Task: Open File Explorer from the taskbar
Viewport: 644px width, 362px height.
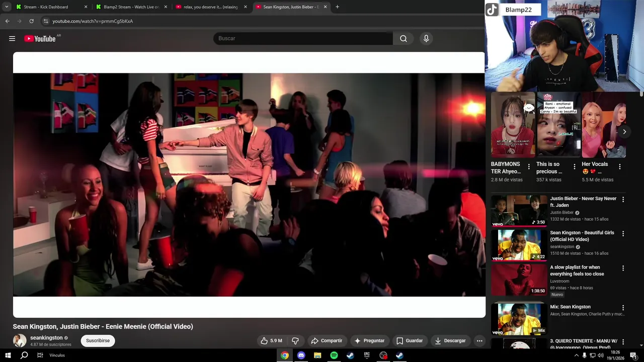Action: click(x=317, y=355)
